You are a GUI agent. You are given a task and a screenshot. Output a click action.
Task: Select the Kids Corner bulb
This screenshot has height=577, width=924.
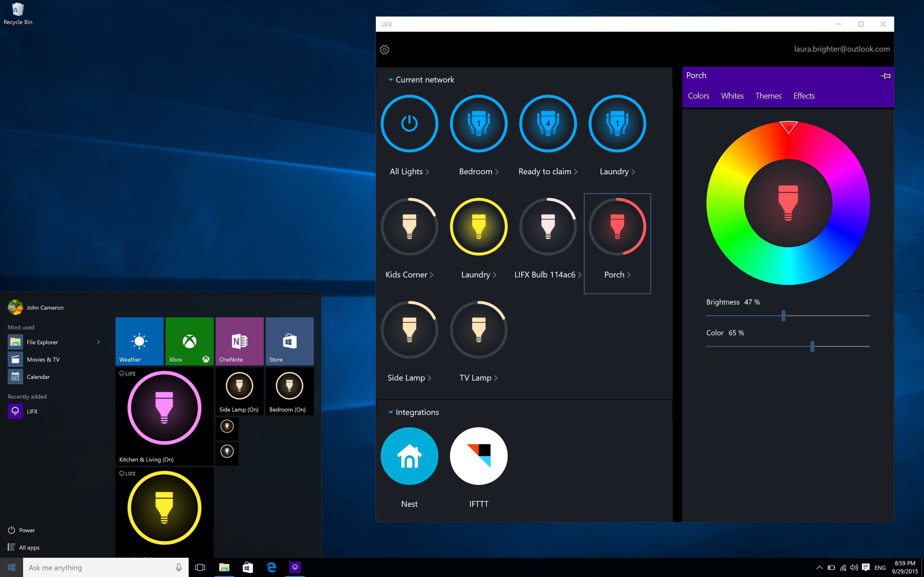pyautogui.click(x=410, y=227)
